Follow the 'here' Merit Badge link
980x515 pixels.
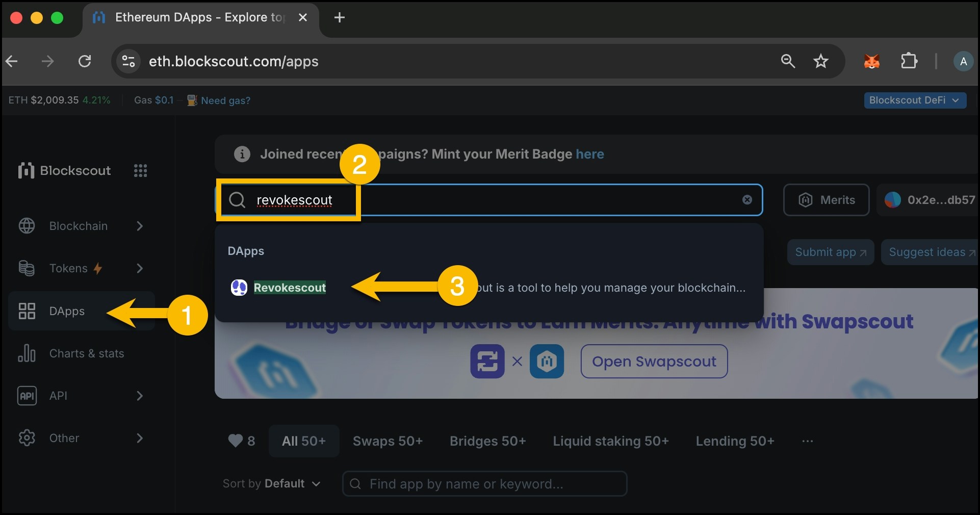590,154
